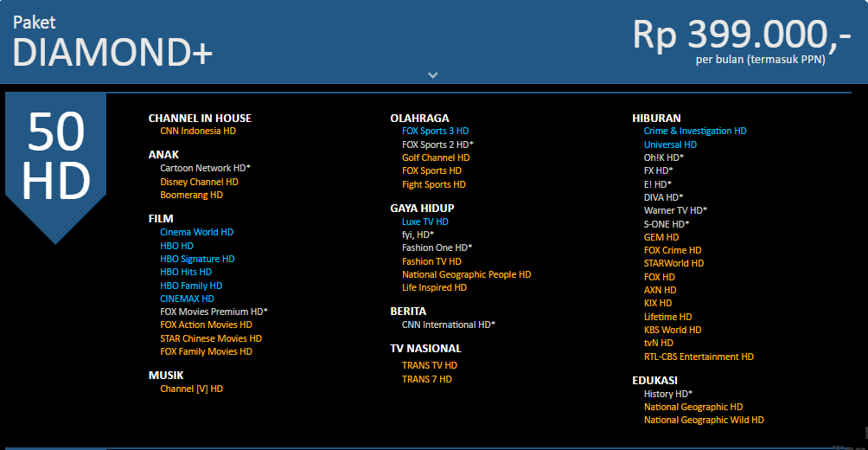This screenshot has height=450, width=868.
Task: Click National Geographic People HD
Action: pos(467,275)
